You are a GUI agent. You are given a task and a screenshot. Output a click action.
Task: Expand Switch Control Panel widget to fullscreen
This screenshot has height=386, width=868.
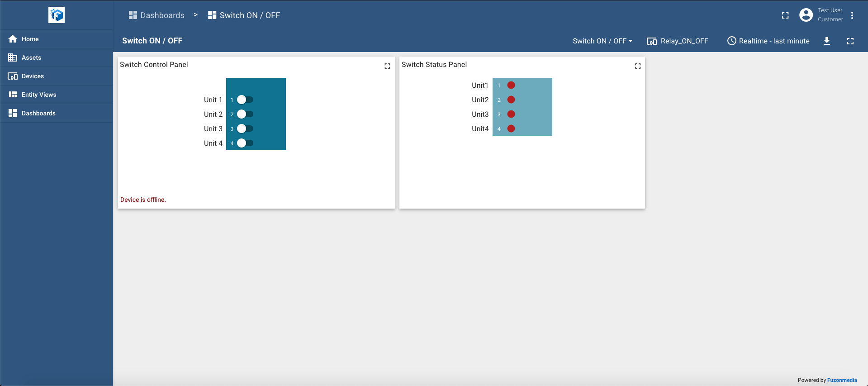(387, 66)
